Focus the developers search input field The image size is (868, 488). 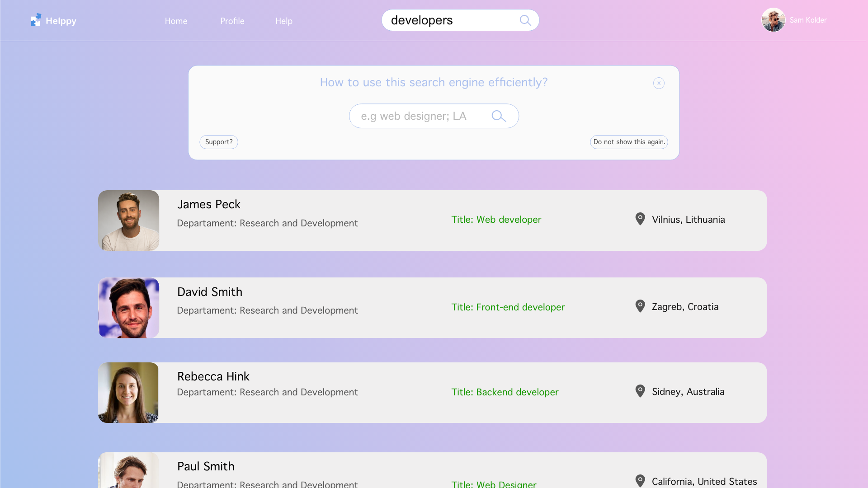pyautogui.click(x=448, y=20)
